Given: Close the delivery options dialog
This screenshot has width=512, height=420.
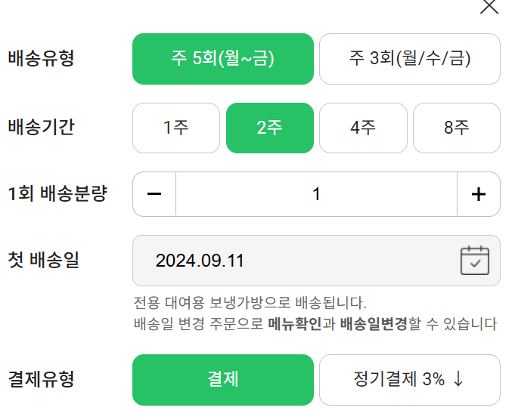Looking at the screenshot, I should (x=490, y=6).
